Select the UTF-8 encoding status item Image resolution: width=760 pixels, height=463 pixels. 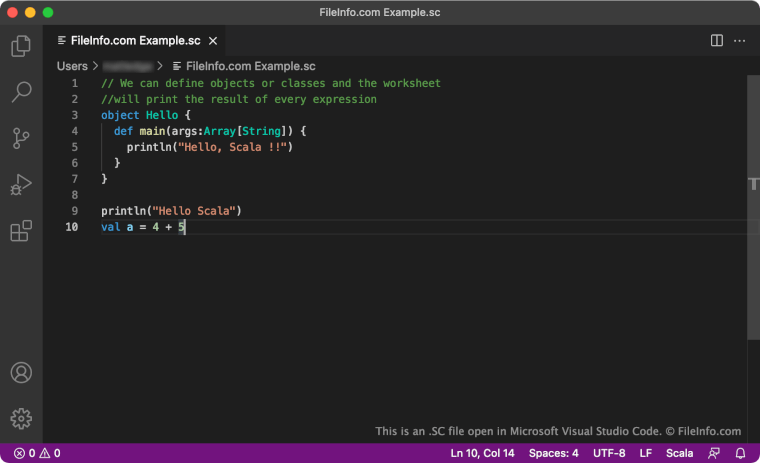(x=609, y=453)
